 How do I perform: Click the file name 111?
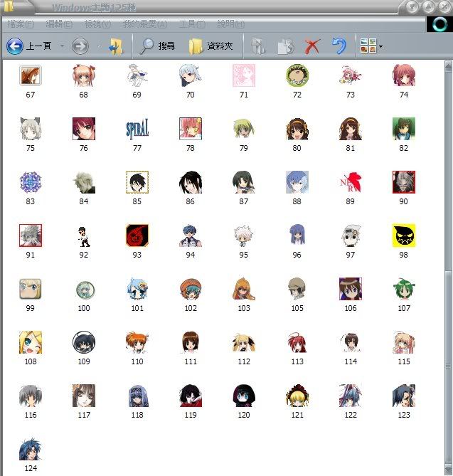[191, 361]
